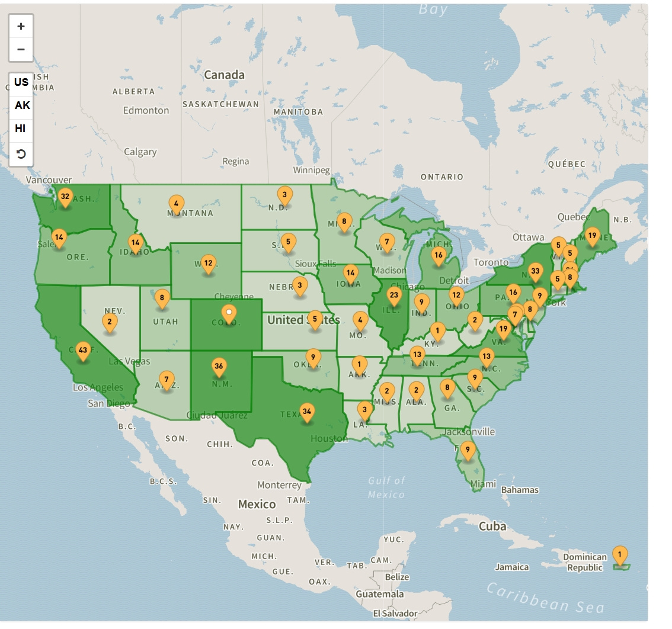Viewport: 672px width, 629px height.
Task: Select the Maine marker labeled 19
Action: point(591,236)
